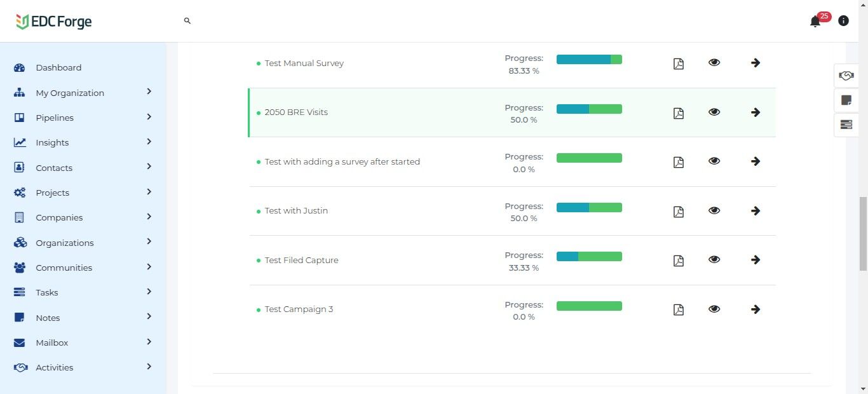Click the search magnifier icon
Viewport: 868px width, 394px height.
(187, 21)
